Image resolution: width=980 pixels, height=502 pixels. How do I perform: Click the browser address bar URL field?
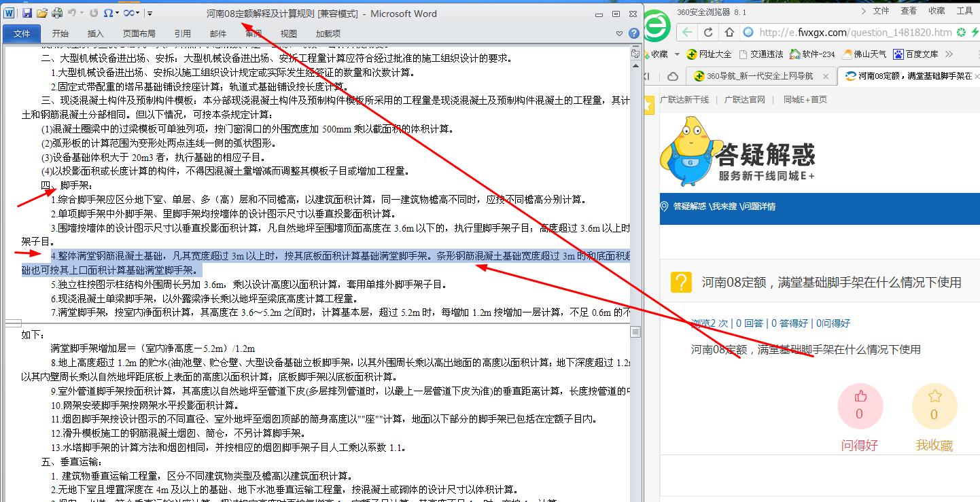855,33
